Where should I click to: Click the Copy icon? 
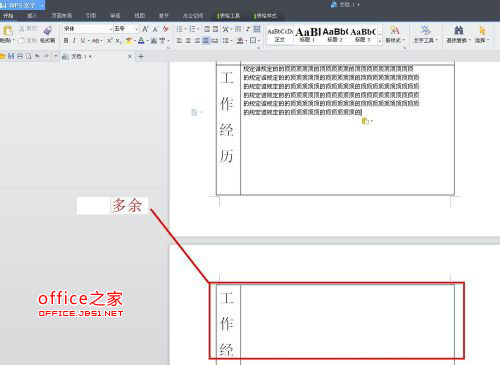point(22,40)
